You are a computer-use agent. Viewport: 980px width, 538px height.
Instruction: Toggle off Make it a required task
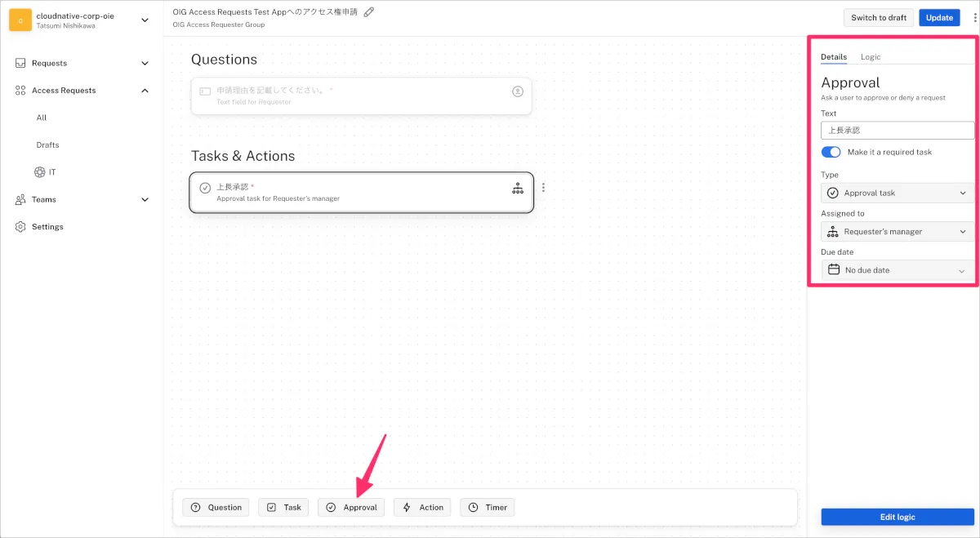pyautogui.click(x=831, y=153)
